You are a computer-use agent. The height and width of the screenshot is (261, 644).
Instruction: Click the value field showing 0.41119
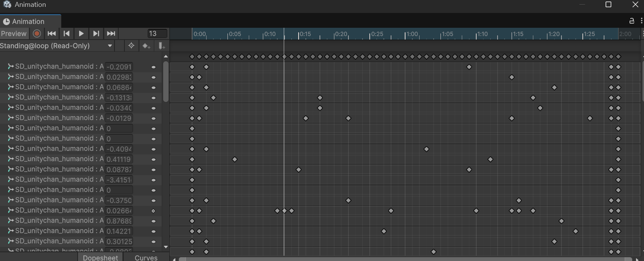[119, 159]
